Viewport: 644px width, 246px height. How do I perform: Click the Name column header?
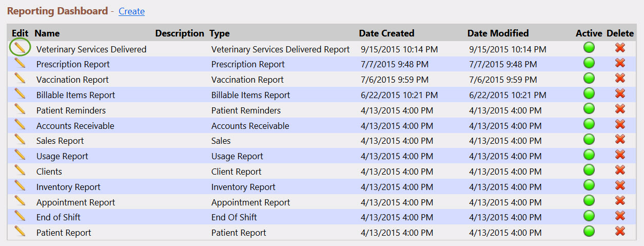click(x=47, y=33)
